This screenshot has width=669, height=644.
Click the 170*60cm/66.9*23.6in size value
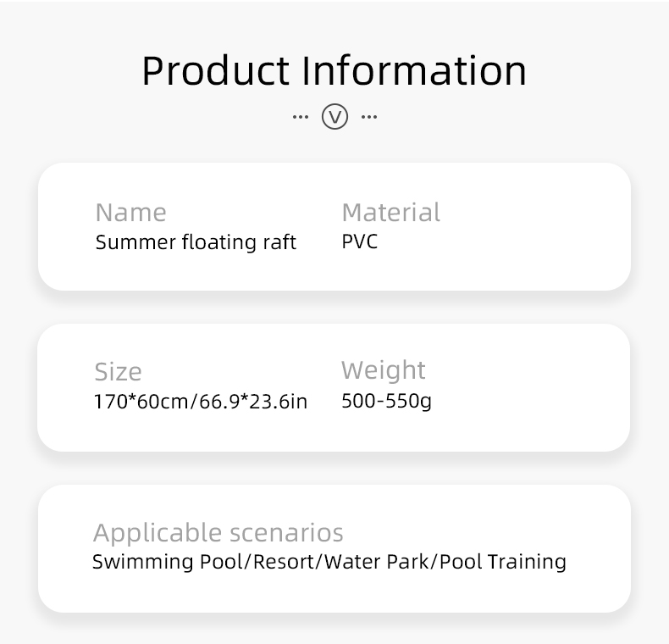[x=200, y=401]
